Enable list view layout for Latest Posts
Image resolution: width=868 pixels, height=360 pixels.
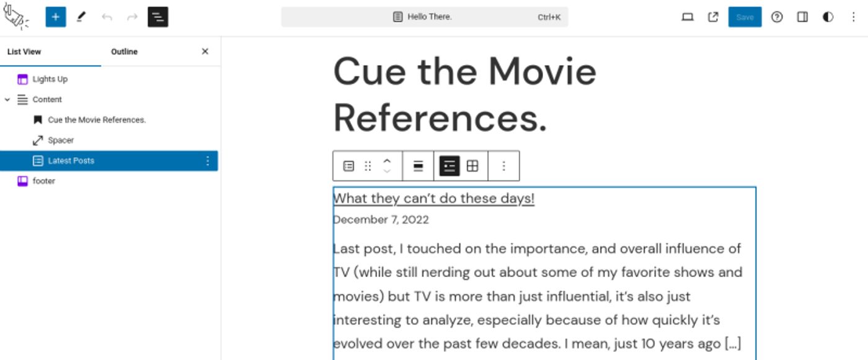click(x=449, y=165)
